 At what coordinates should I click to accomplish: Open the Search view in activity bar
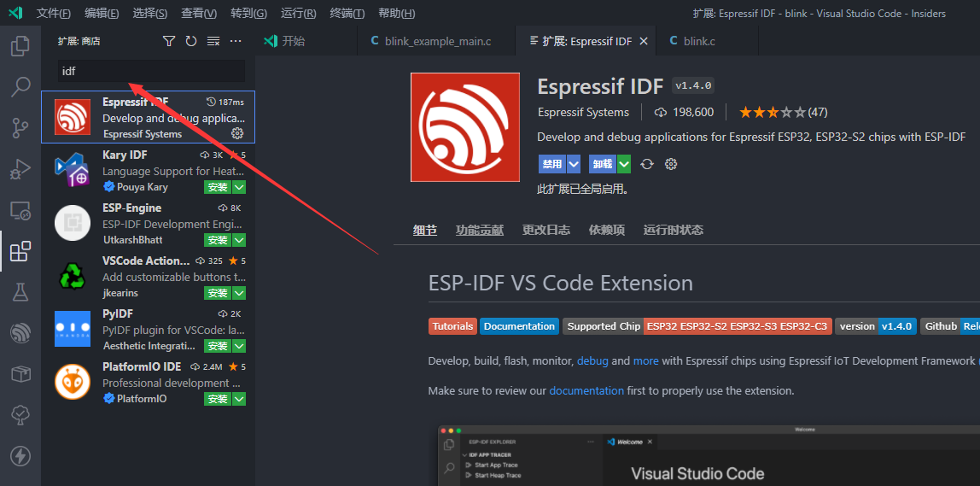tap(20, 87)
